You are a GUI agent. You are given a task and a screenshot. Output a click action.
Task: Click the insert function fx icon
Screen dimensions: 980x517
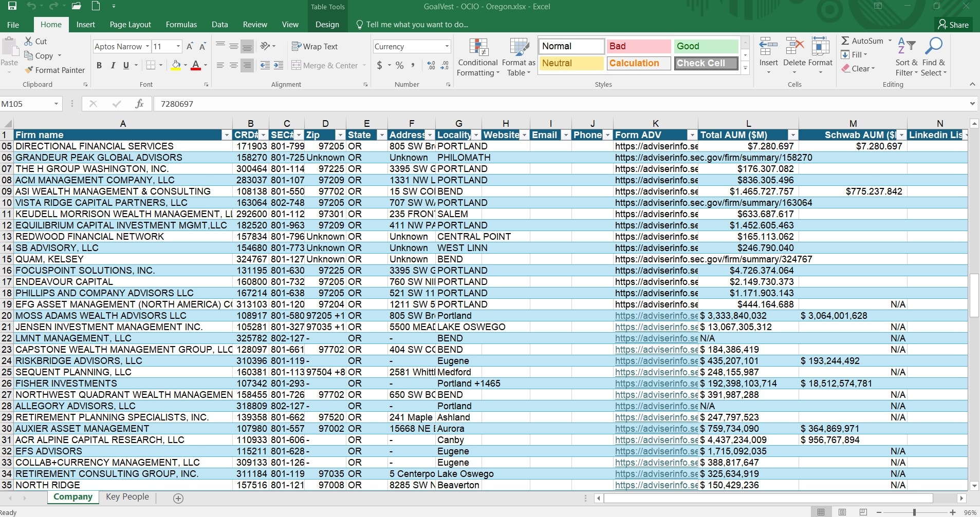[139, 104]
